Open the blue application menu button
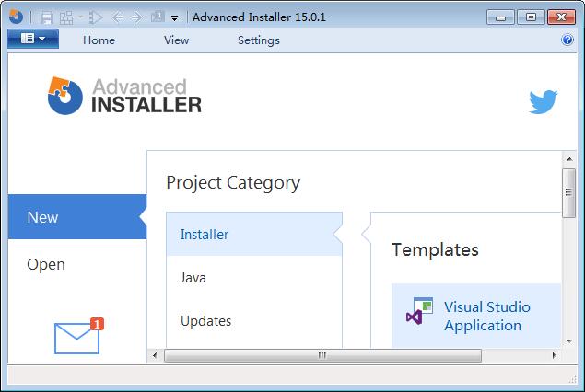Image resolution: width=585 pixels, height=392 pixels. point(33,39)
